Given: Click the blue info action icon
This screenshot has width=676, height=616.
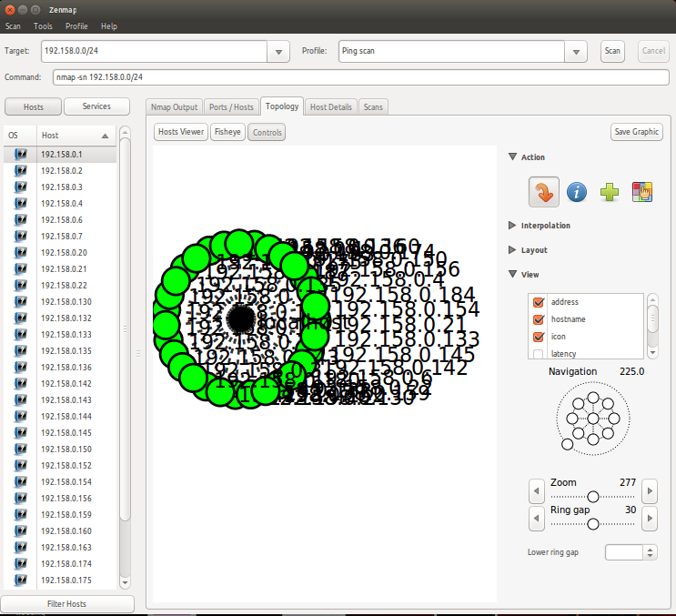Looking at the screenshot, I should click(577, 192).
